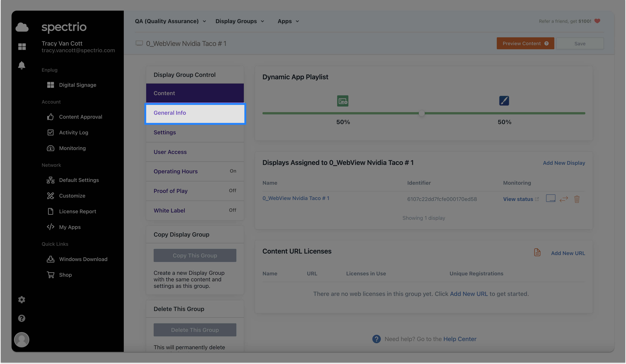
Task: Click the blue brush app icon in playlist
Action: tap(504, 101)
